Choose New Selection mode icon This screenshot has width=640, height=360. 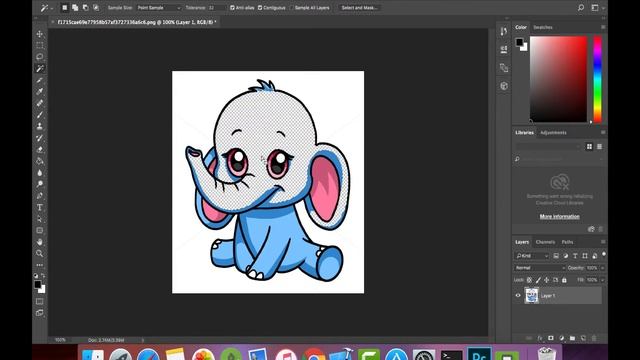coord(64,8)
